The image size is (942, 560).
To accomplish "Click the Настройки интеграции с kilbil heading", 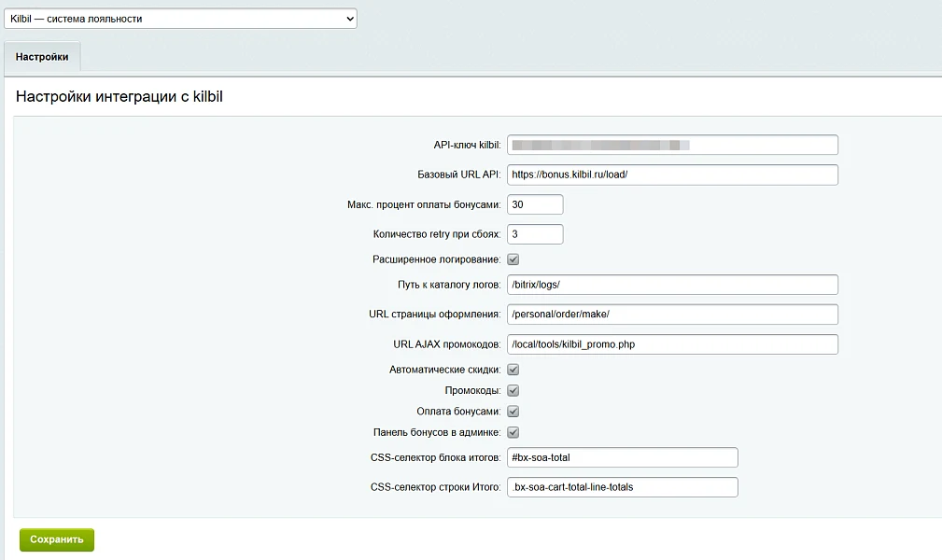I will click(119, 97).
